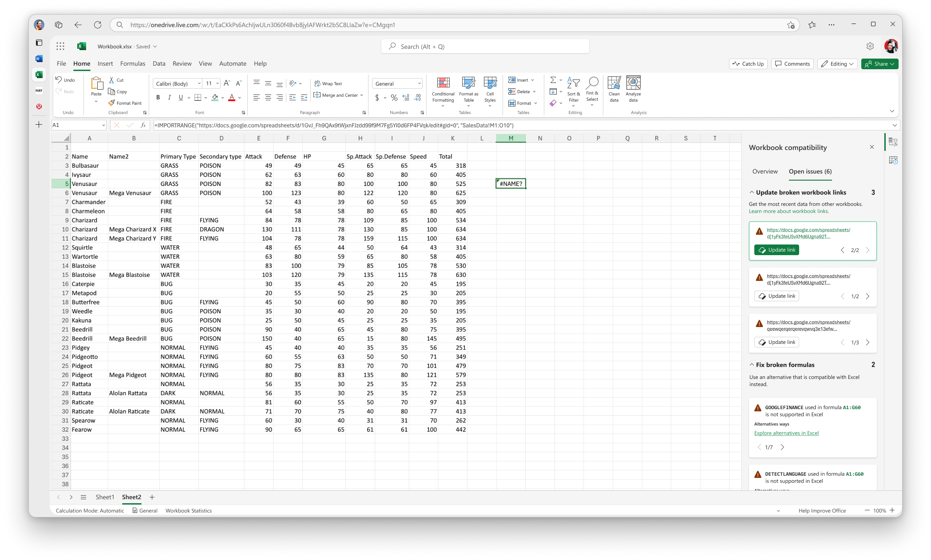Open the File menu

pyautogui.click(x=61, y=64)
